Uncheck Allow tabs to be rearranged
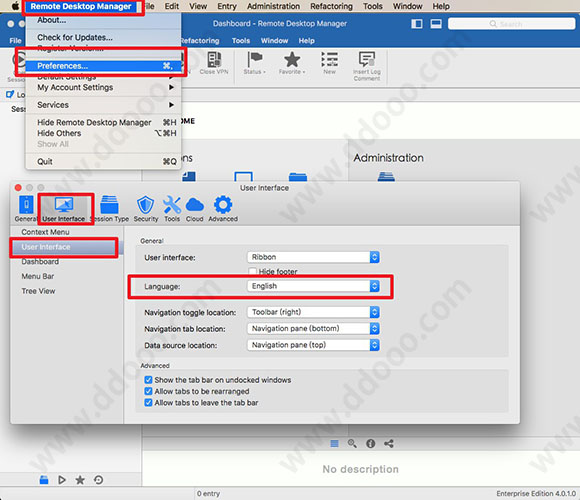The image size is (580, 500). pyautogui.click(x=148, y=391)
